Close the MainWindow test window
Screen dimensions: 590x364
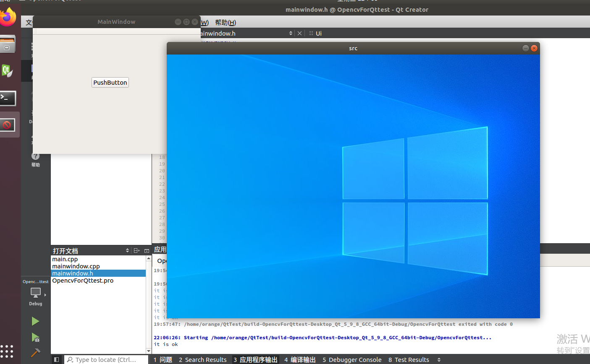pos(195,22)
